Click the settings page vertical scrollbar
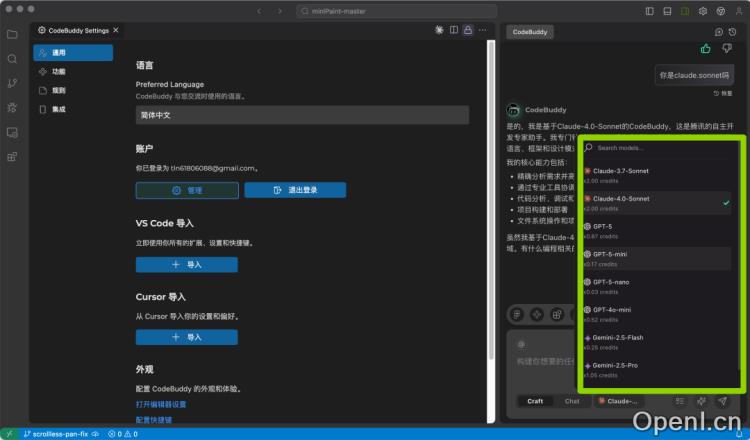 click(491, 201)
